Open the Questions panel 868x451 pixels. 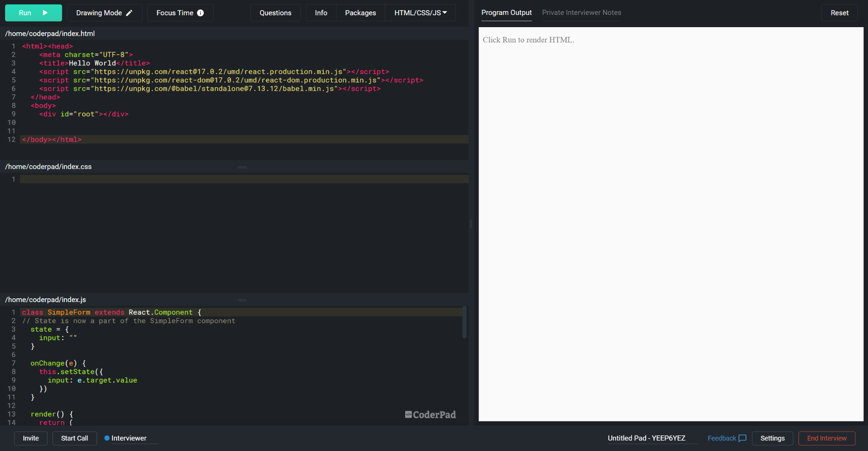[x=275, y=13]
